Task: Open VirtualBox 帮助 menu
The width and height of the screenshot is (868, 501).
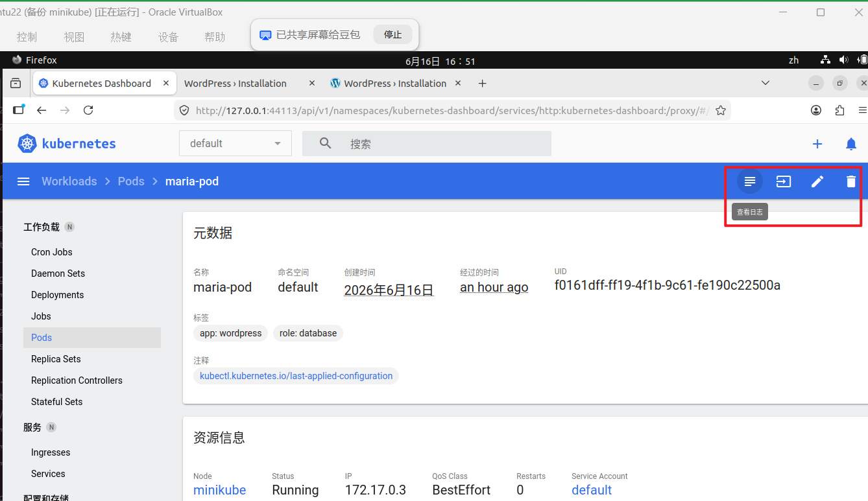Action: [x=215, y=37]
